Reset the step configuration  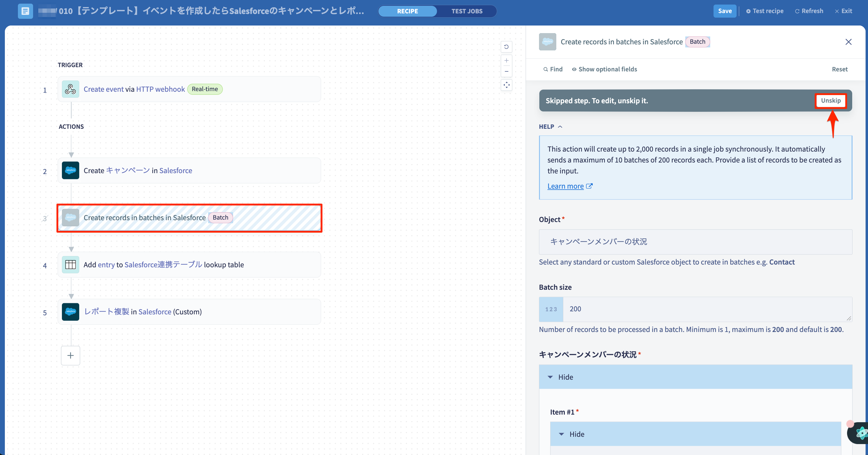(839, 69)
